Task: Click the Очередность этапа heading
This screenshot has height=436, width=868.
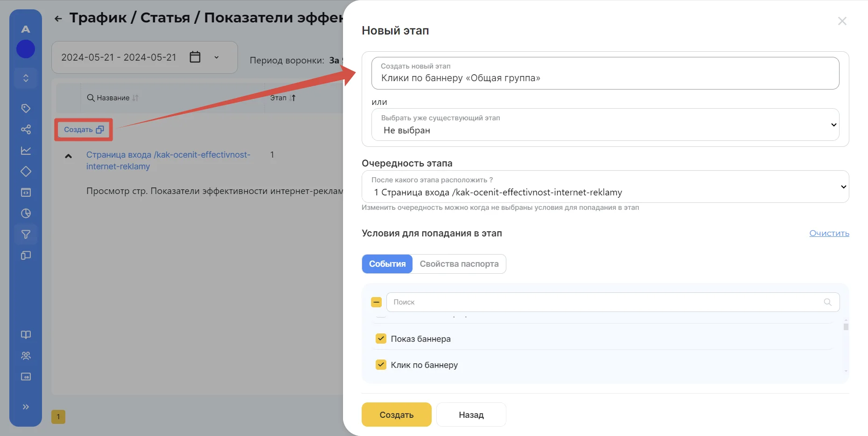Action: coord(407,163)
